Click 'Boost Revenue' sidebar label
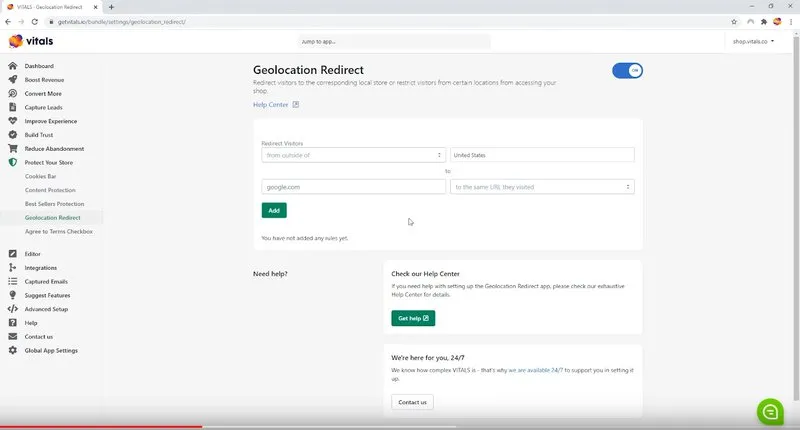The image size is (800, 430). tap(44, 80)
